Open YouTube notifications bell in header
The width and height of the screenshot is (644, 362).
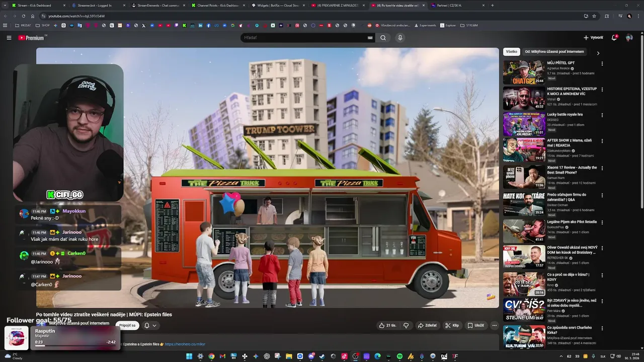tap(614, 38)
